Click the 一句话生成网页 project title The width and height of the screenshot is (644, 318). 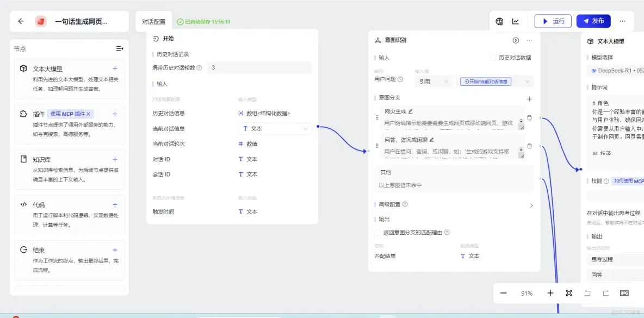click(82, 21)
